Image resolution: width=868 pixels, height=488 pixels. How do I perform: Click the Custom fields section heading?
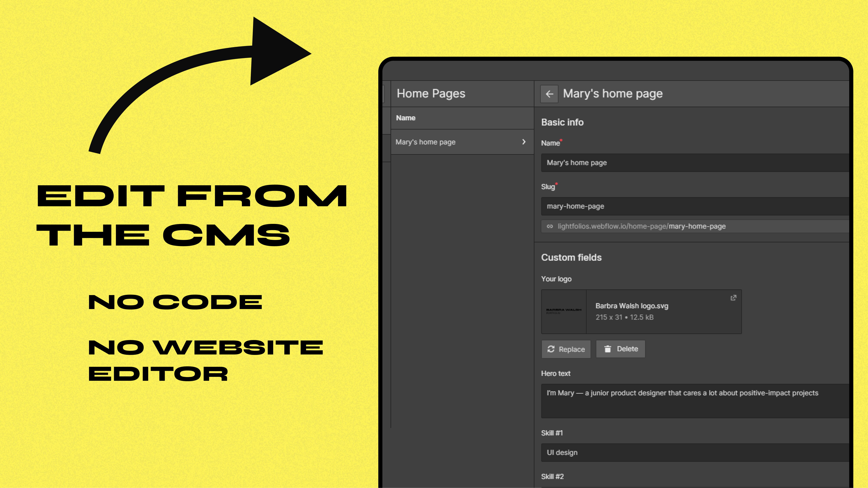571,257
